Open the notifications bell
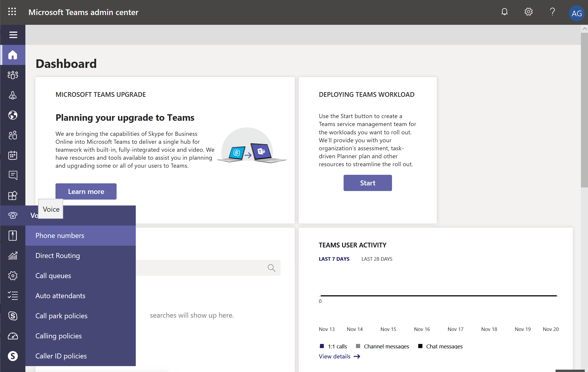 [504, 12]
